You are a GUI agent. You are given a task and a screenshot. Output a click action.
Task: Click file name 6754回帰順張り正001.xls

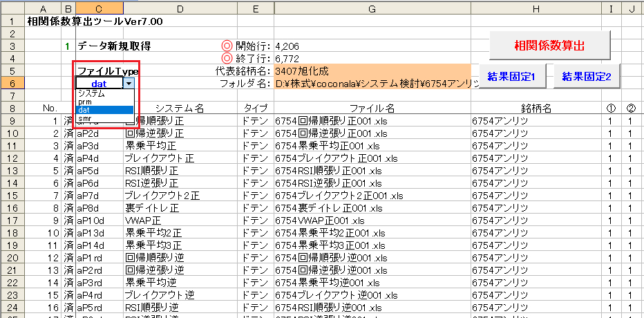click(372, 121)
